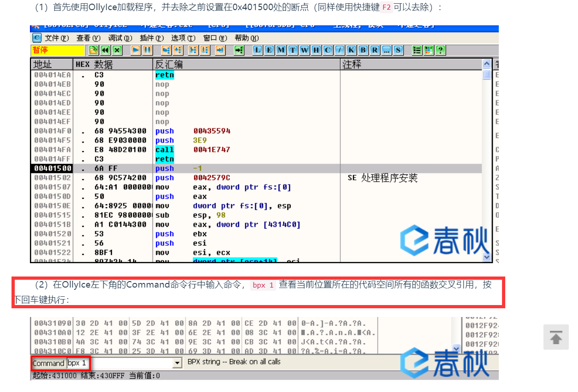Viewport: 578px width, 392px height.
Task: Click the green Help question-mark icon
Action: (440, 50)
